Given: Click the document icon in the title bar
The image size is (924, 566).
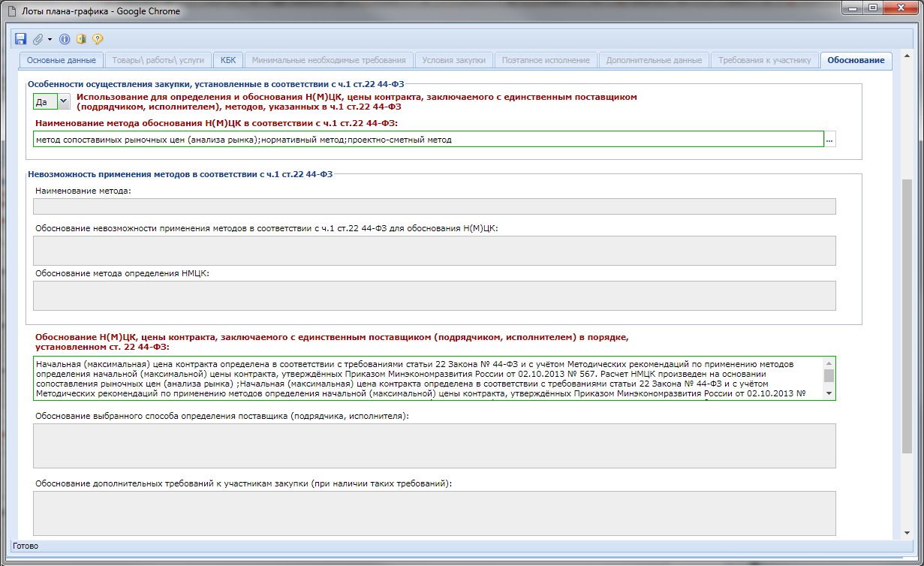Looking at the screenshot, I should [x=12, y=11].
